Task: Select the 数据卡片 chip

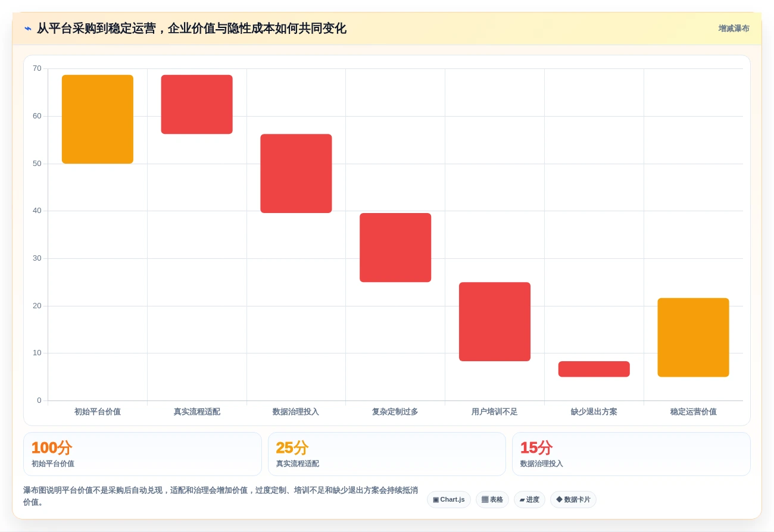Action: point(573,499)
